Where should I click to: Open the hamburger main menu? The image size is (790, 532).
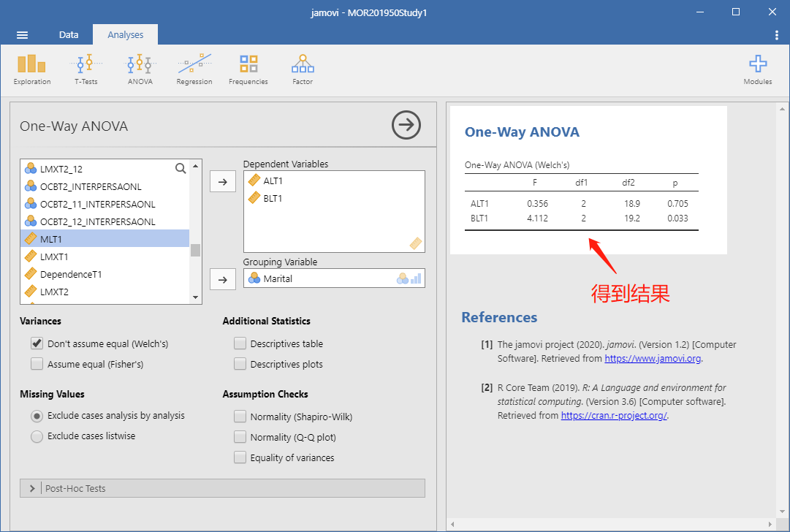point(22,35)
